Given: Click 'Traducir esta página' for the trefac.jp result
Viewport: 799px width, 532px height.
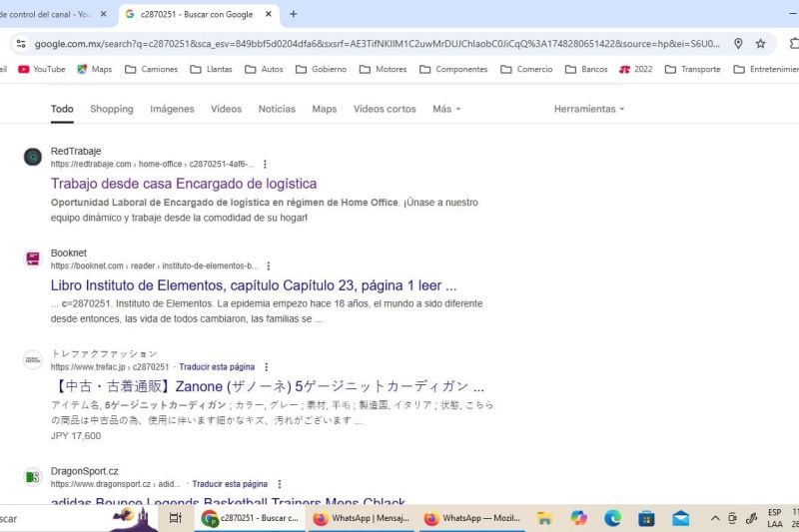Looking at the screenshot, I should pyautogui.click(x=217, y=367).
